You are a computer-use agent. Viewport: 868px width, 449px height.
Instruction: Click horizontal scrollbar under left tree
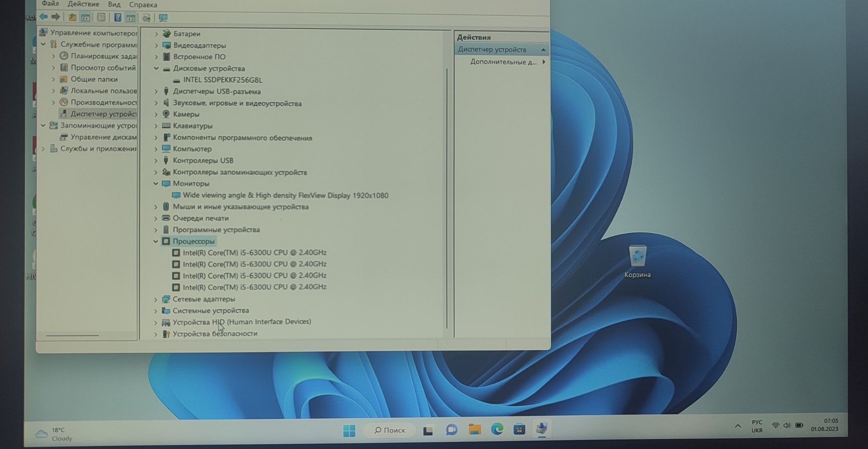click(73, 335)
